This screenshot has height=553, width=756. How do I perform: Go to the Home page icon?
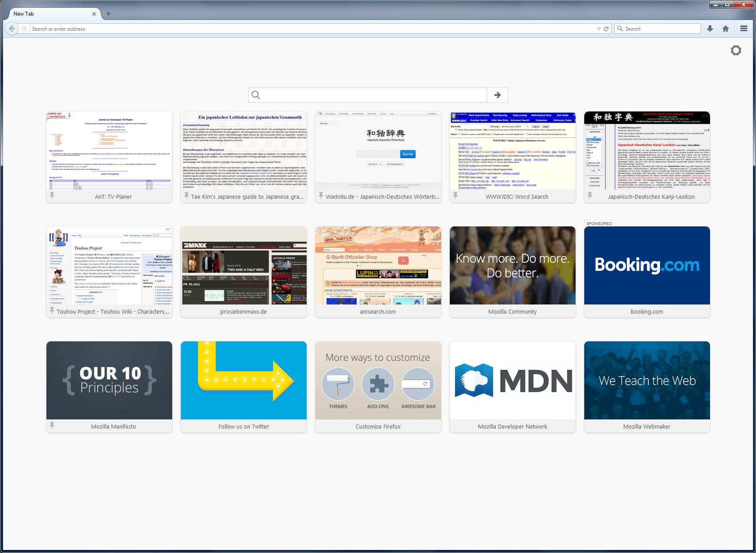coord(726,29)
